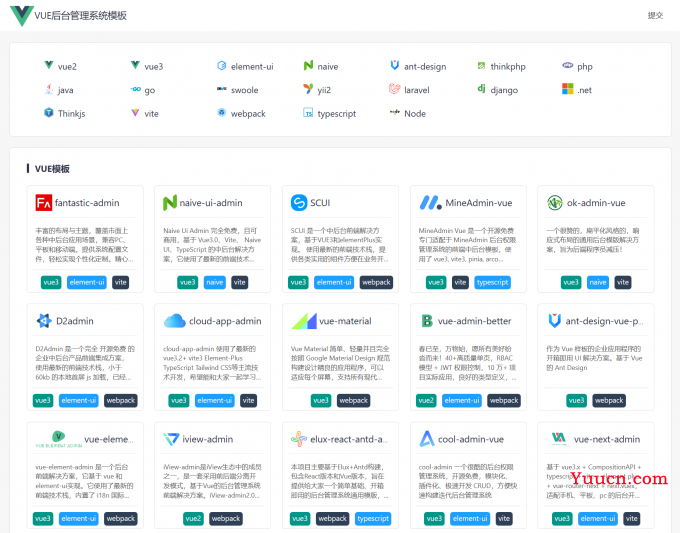Click the element-ui tag on cool-admin-vue card
This screenshot has height=533, width=680.
click(x=470, y=519)
